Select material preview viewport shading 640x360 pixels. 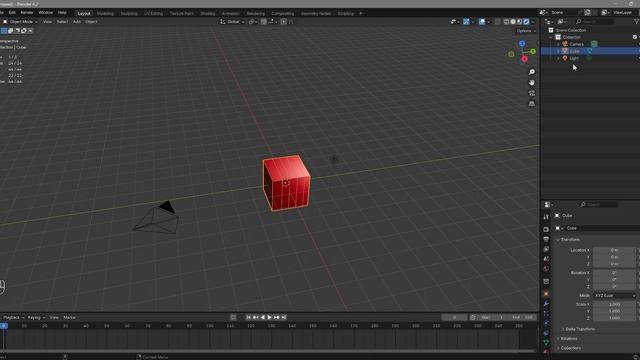pos(520,22)
